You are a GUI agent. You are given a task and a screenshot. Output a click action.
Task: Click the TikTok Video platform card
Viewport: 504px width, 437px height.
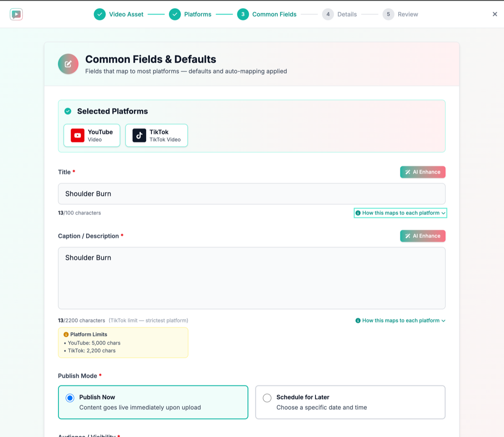click(157, 135)
